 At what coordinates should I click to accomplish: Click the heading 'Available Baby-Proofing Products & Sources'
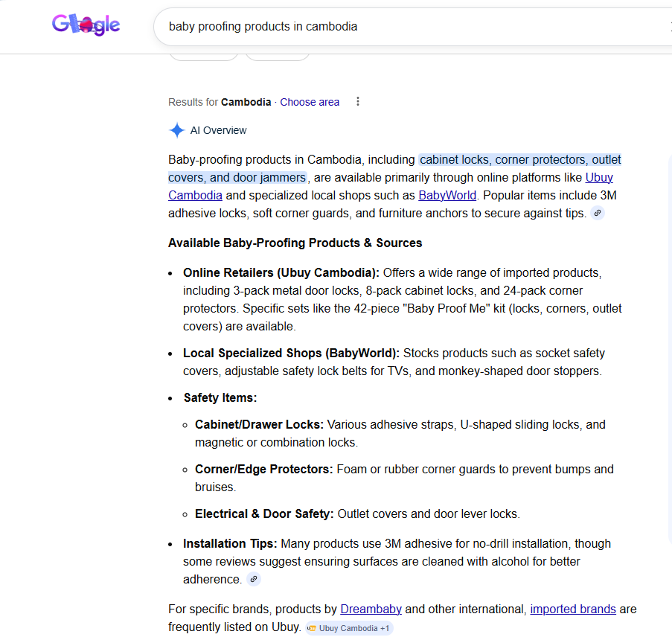(x=295, y=243)
